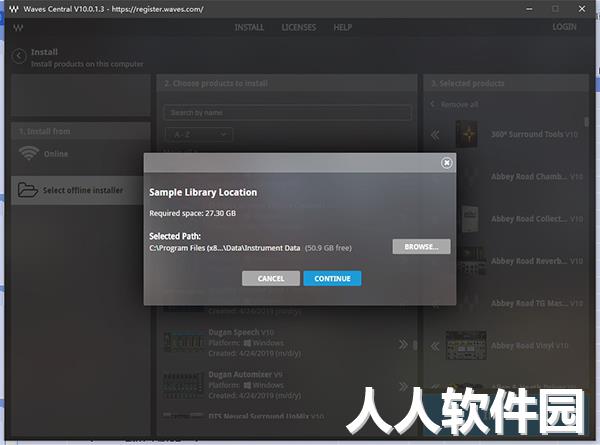Remove 360° Surround Tools V10 with its arrow

[435, 135]
